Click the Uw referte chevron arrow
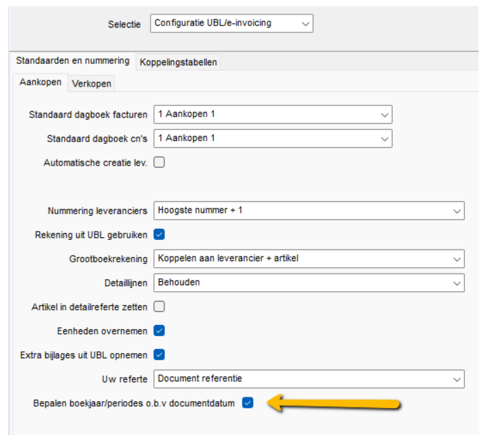 [457, 379]
